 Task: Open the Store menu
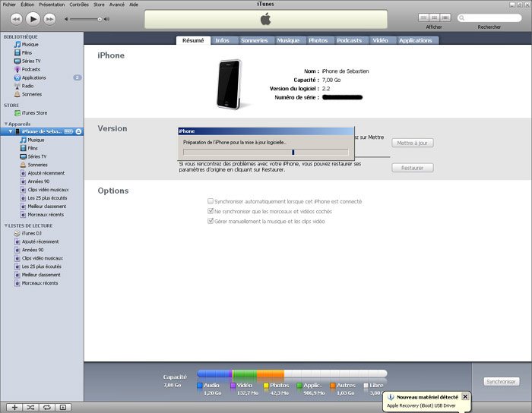click(99, 5)
